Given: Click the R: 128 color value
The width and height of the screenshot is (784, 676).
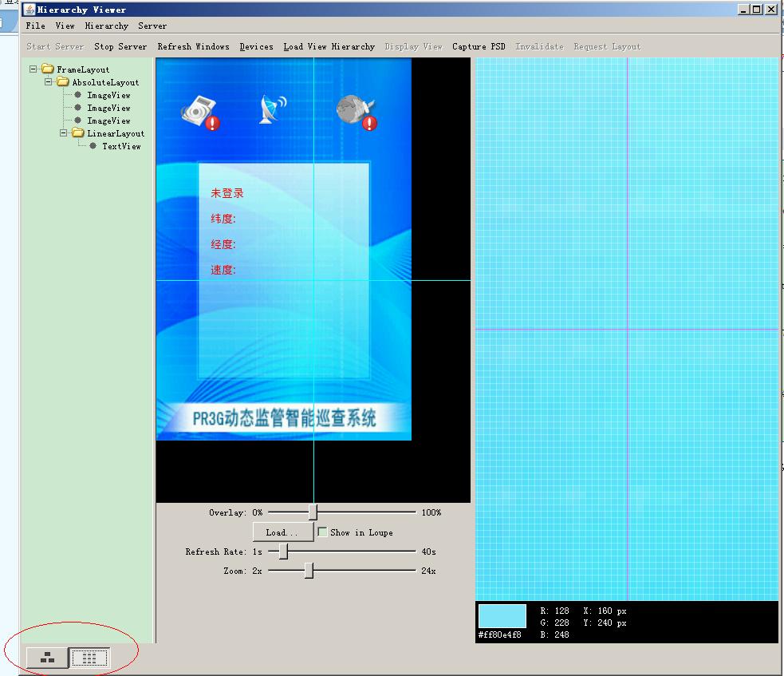Looking at the screenshot, I should click(554, 611).
